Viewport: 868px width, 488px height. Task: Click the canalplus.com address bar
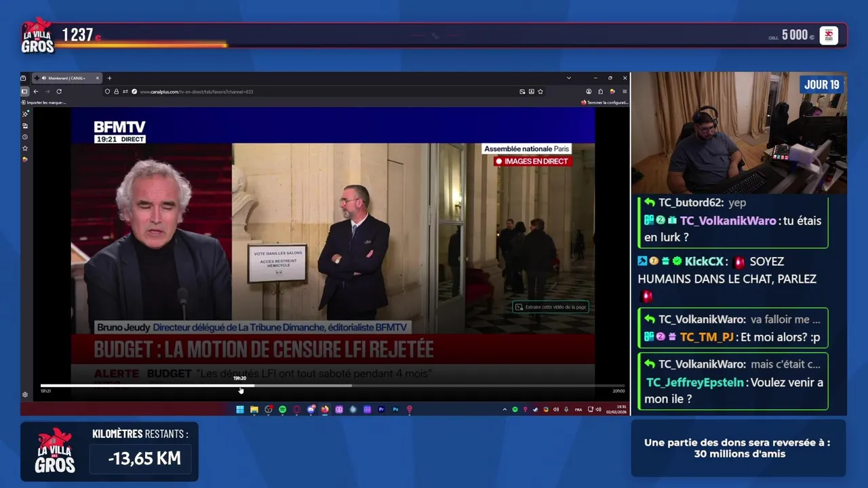(325, 91)
